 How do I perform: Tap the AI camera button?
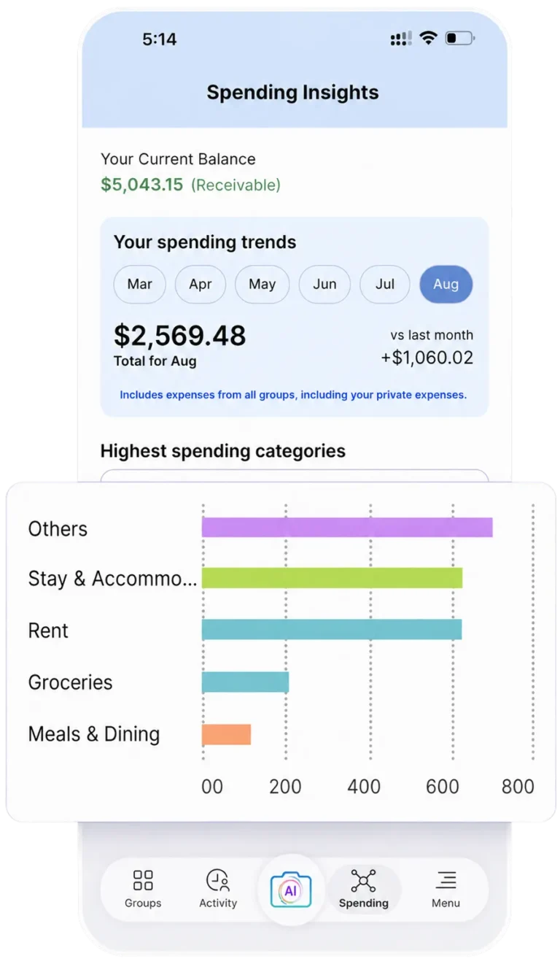[291, 890]
